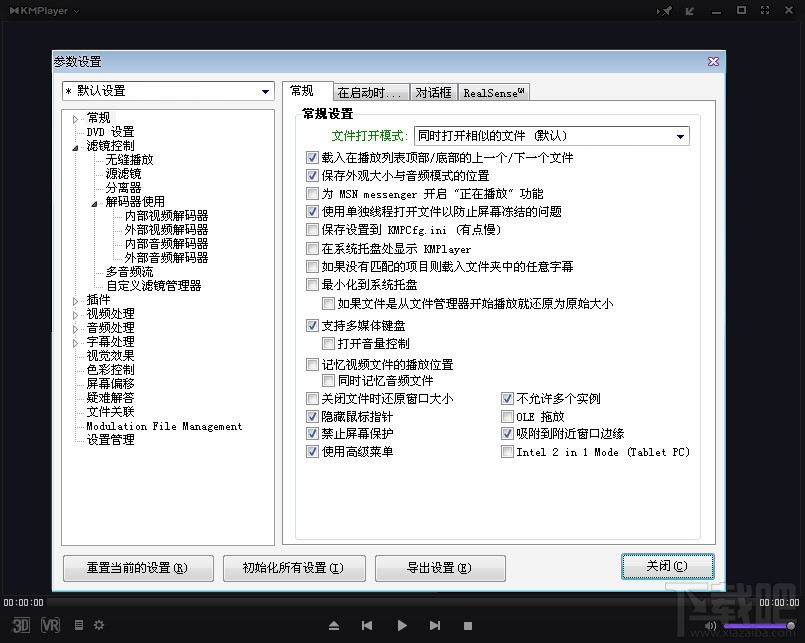Collapse the 解码器使用 tree branch

93,201
